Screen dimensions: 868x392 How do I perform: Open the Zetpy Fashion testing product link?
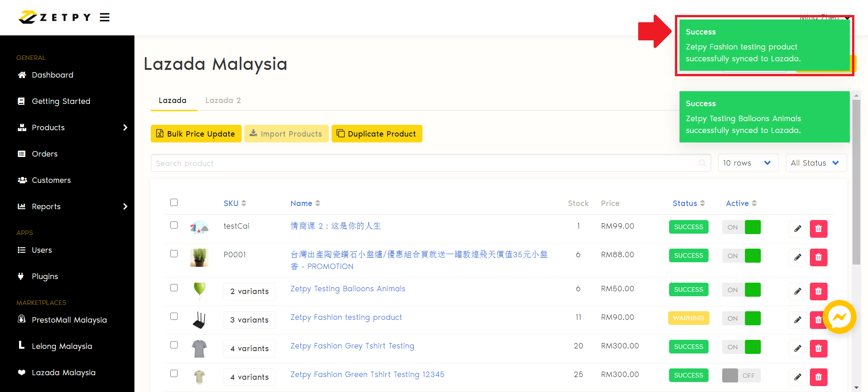click(x=346, y=317)
